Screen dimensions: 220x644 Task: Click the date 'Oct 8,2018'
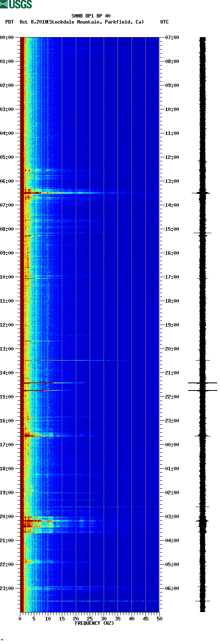coord(33,22)
